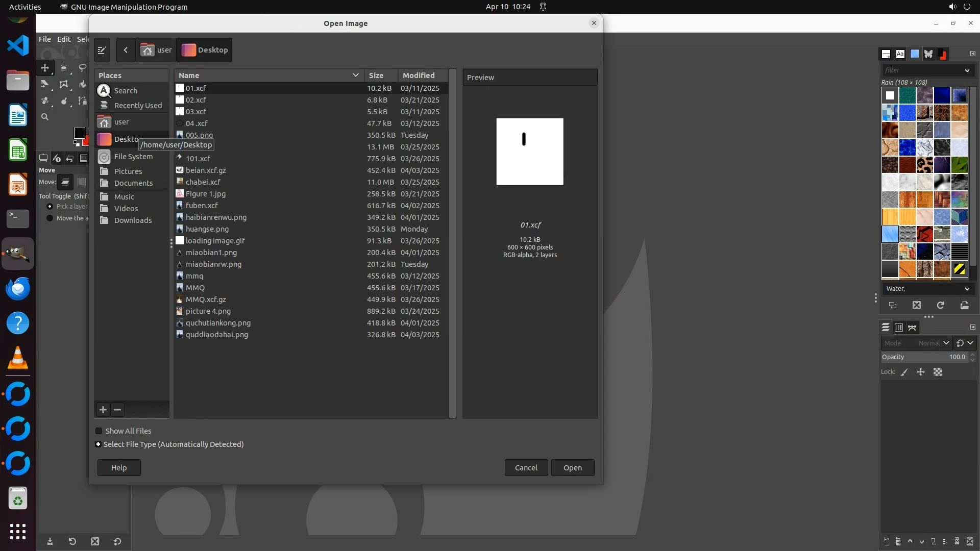980x551 pixels.
Task: Click the back arrow in the path bar
Action: pos(126,50)
